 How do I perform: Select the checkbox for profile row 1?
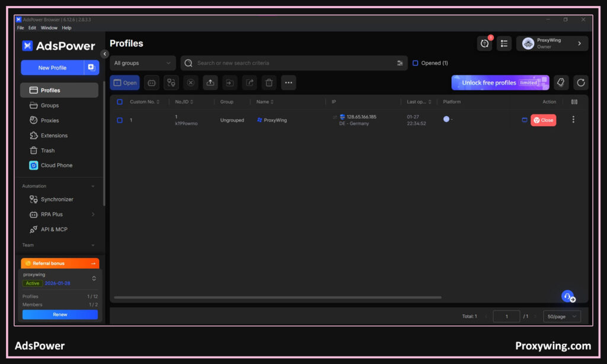120,120
